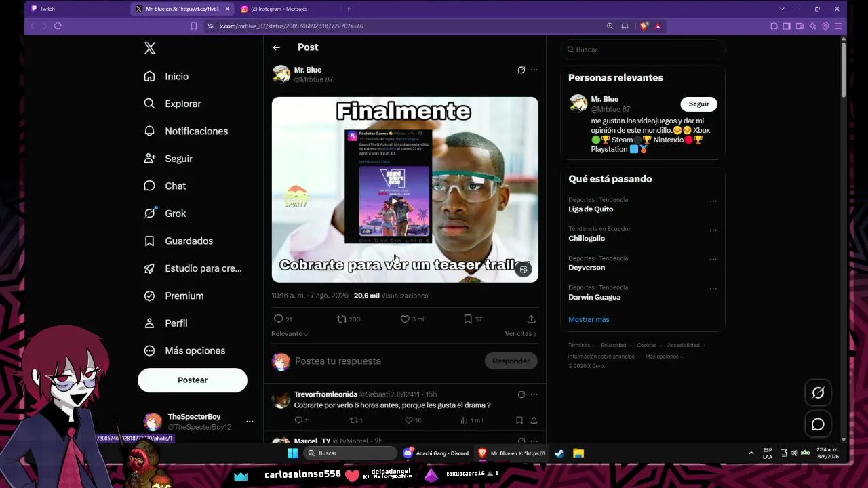Open more options for Liga de Quito
Screen dimensions: 868x488
pos(713,201)
